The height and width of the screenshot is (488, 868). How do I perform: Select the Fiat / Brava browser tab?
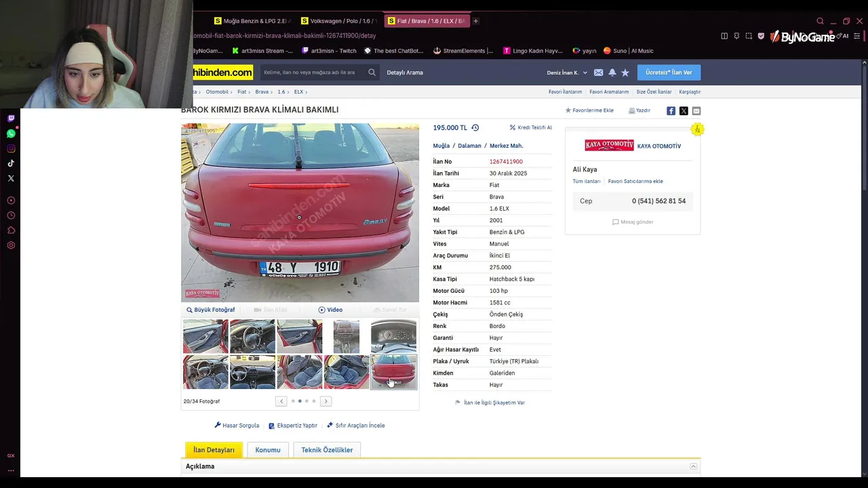click(427, 21)
